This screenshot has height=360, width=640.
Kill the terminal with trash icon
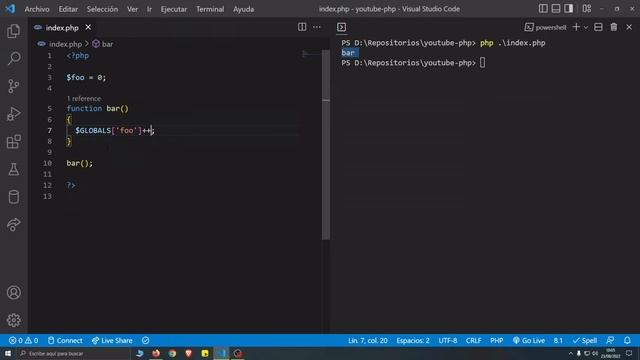(614, 27)
